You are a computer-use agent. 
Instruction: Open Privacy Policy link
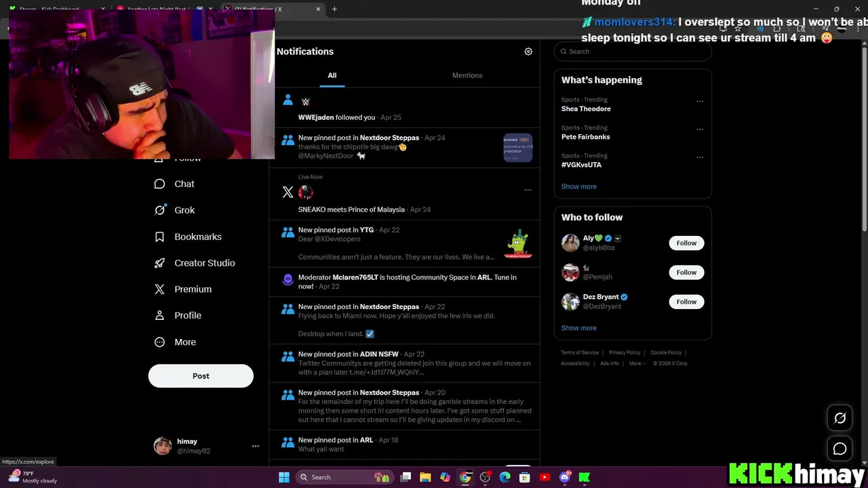pyautogui.click(x=625, y=352)
